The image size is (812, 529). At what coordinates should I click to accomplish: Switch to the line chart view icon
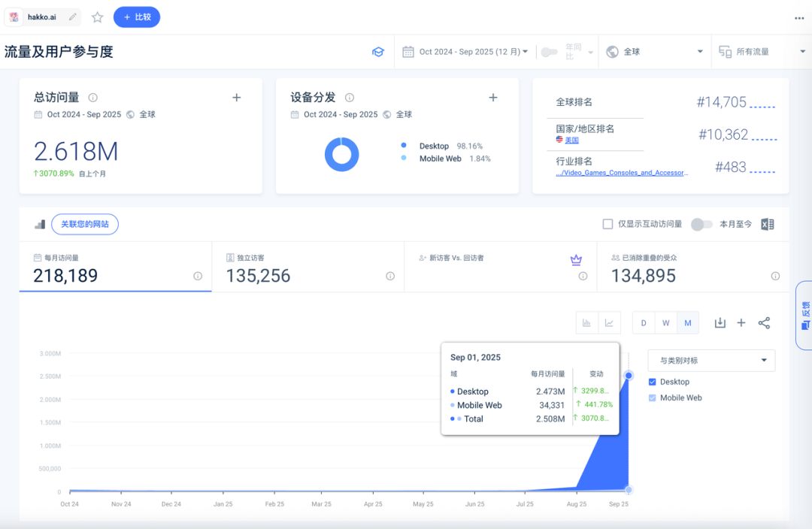(x=609, y=323)
